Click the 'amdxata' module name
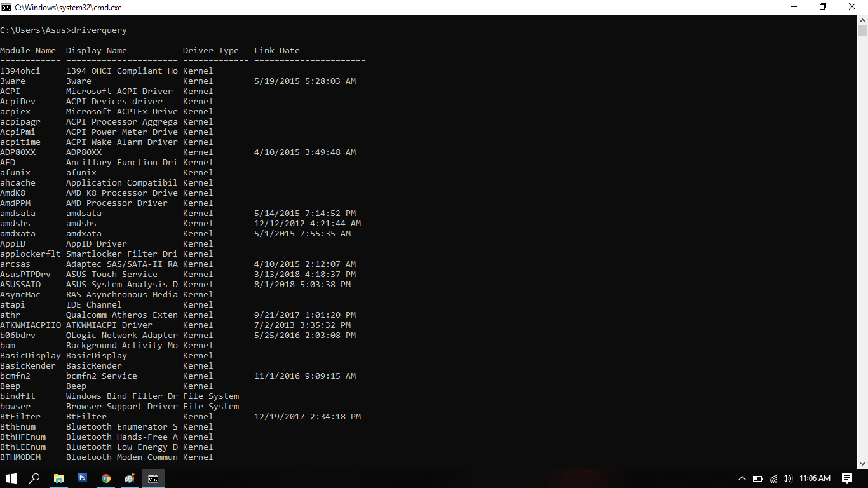 point(18,234)
